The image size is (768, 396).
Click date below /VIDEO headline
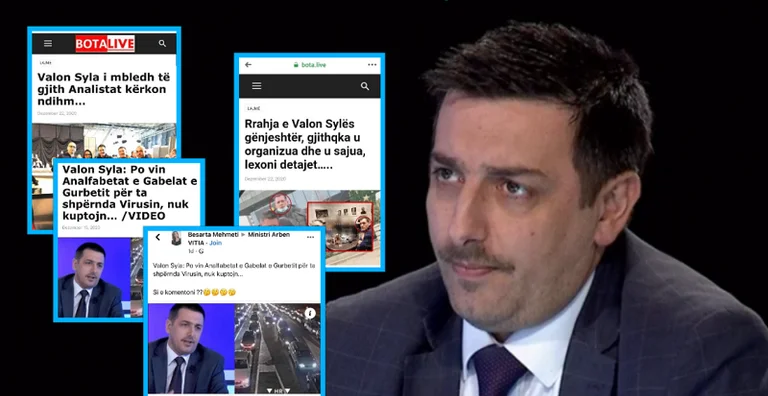[80, 228]
